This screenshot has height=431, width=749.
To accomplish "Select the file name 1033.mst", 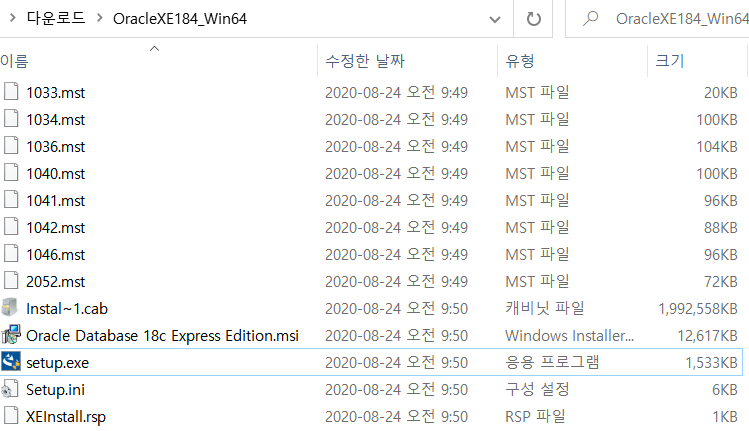I will [55, 92].
